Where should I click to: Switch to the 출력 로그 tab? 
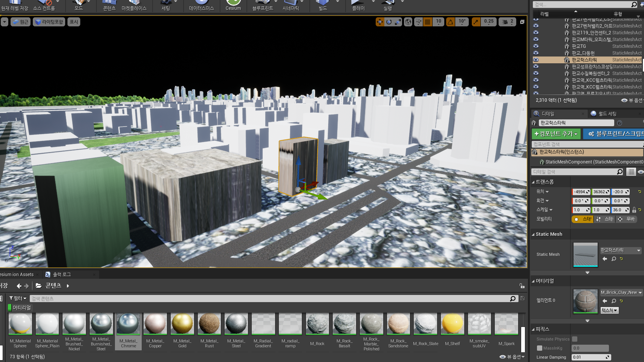pos(62,275)
